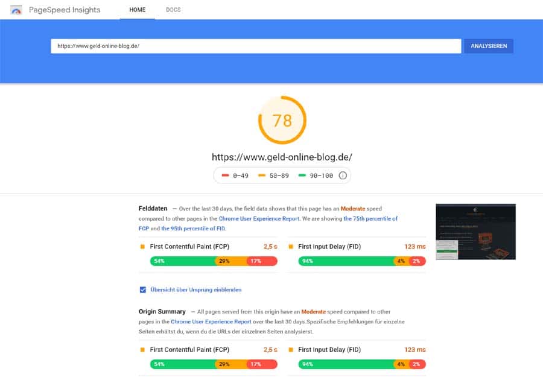543x392 pixels.
Task: Switch to the HOME tab
Action: [137, 10]
